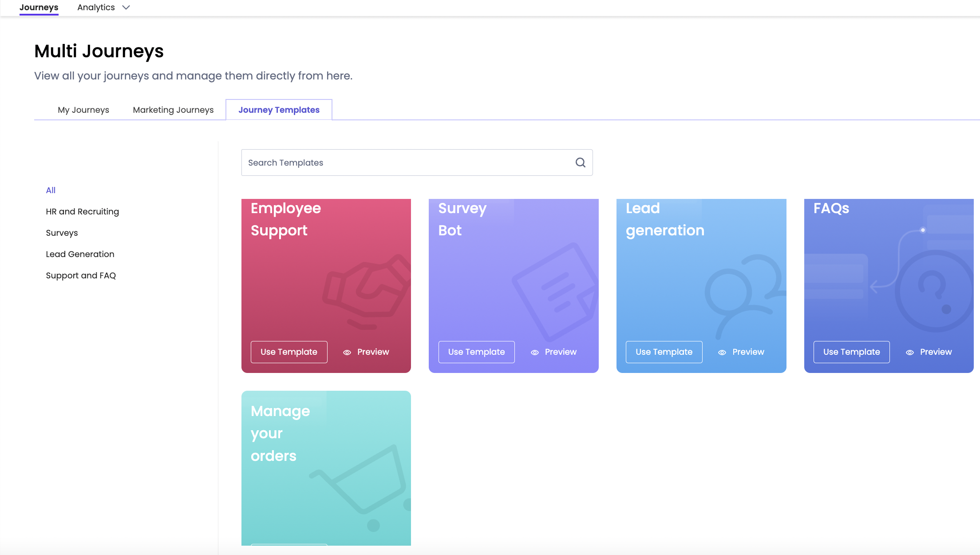Use the FAQs template
This screenshot has width=980, height=555.
(851, 352)
